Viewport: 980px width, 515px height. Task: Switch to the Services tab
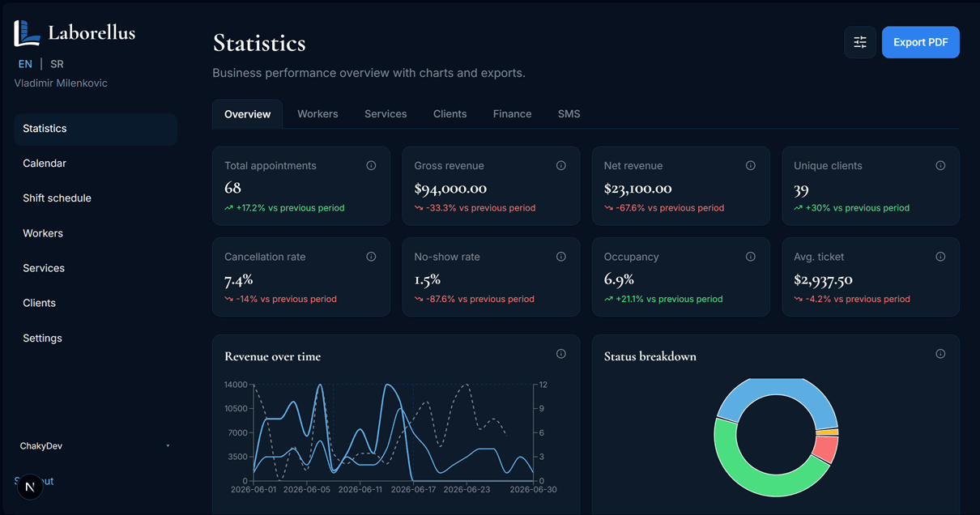tap(386, 114)
